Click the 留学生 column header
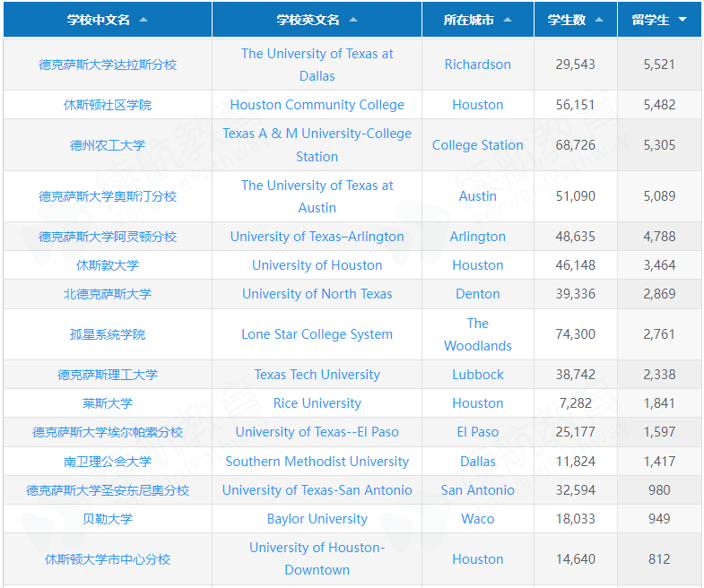704x588 pixels. [659, 20]
